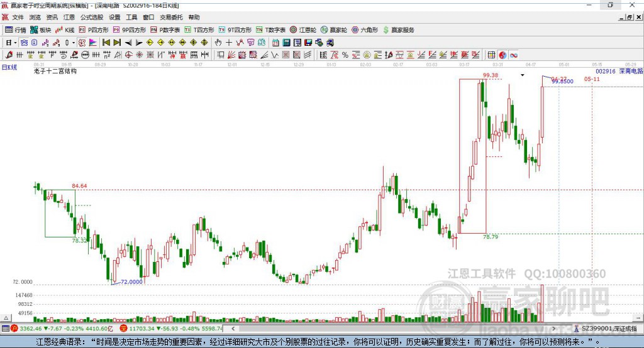Open the 交易委托 menu
Screen dimensions: 644x348
pos(171,17)
